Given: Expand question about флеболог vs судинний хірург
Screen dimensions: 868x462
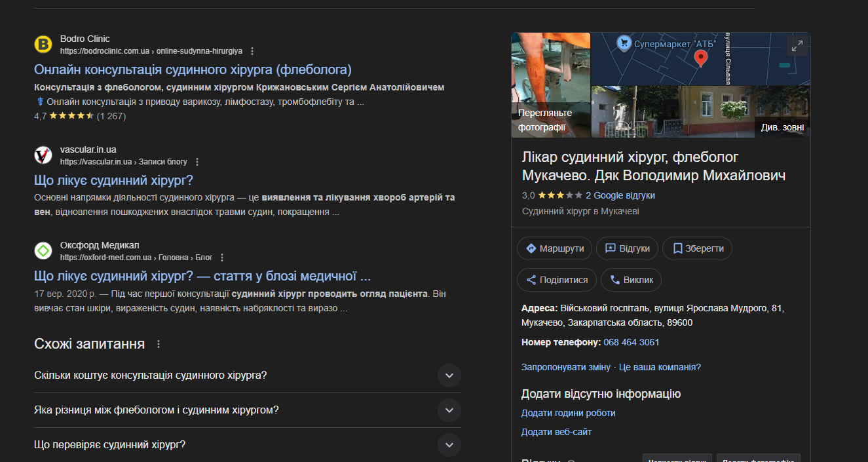Looking at the screenshot, I should click(248, 410).
